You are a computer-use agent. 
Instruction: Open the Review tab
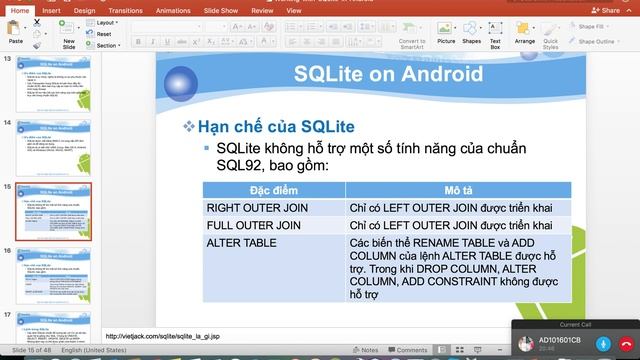262,11
